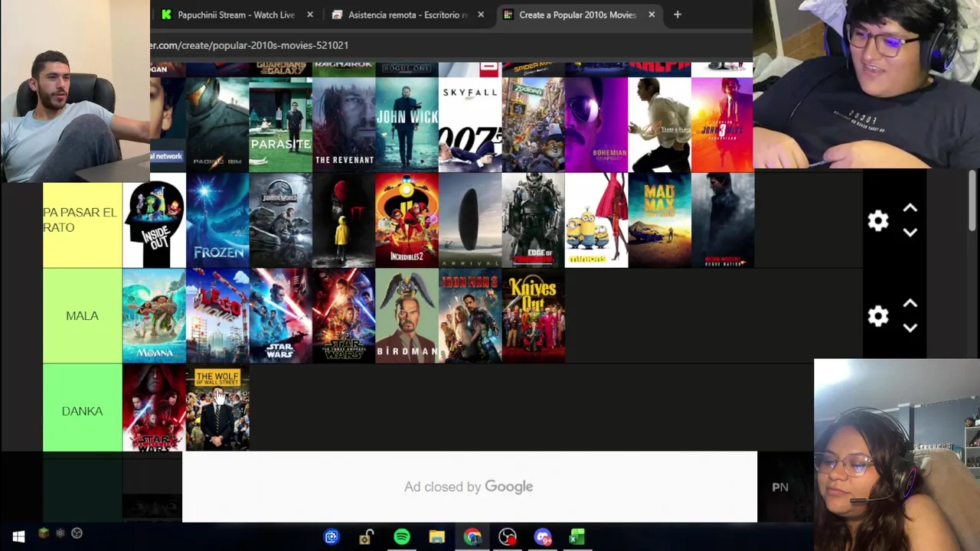The width and height of the screenshot is (980, 551).
Task: Select the Arrival poster
Action: click(x=470, y=220)
